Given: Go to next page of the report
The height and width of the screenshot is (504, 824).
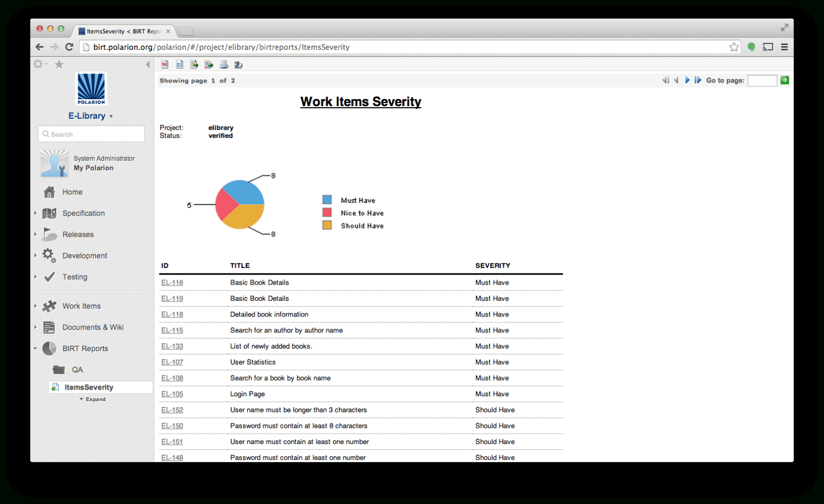Looking at the screenshot, I should click(x=688, y=80).
